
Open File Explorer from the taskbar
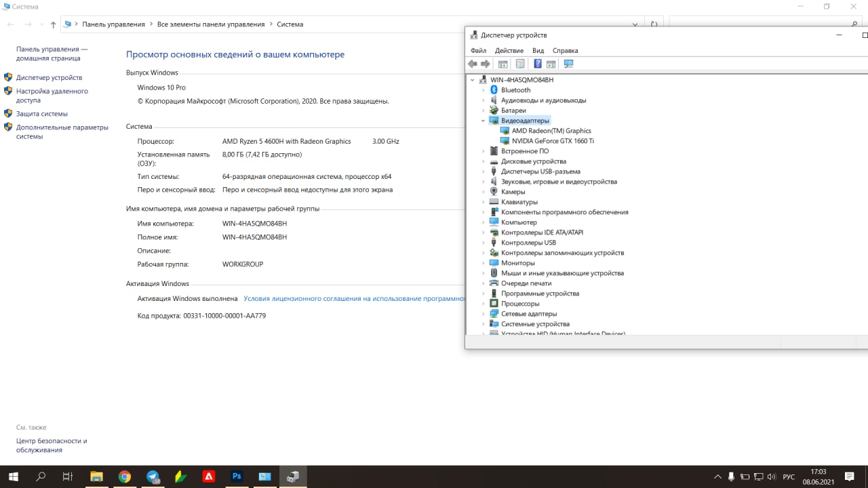(96, 476)
